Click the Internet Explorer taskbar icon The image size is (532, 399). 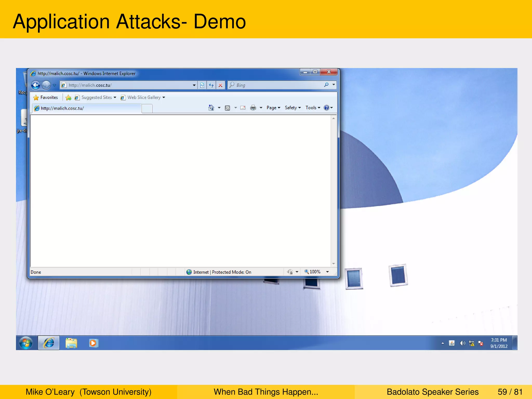[x=49, y=343]
